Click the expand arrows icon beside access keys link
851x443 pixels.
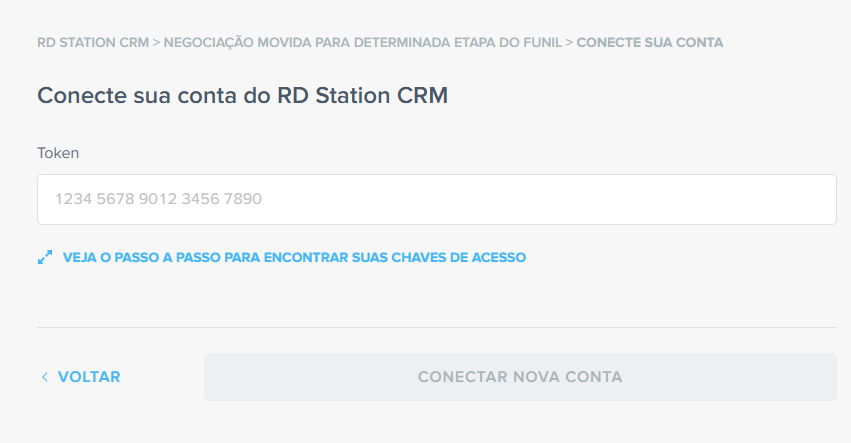click(x=44, y=257)
